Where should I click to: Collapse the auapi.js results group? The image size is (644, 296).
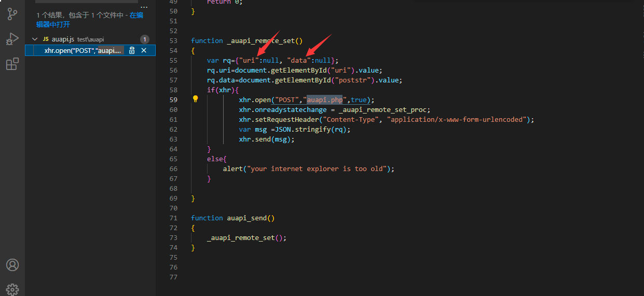tap(35, 39)
